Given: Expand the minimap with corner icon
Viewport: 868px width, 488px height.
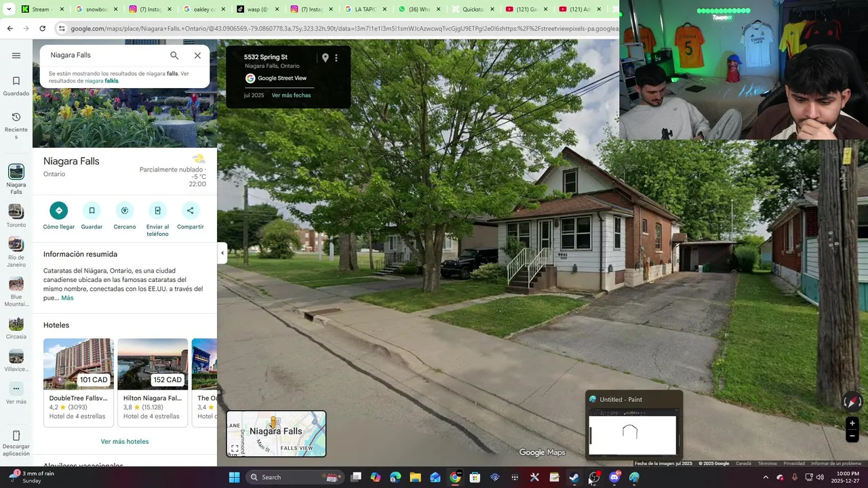Looking at the screenshot, I should 235,449.
